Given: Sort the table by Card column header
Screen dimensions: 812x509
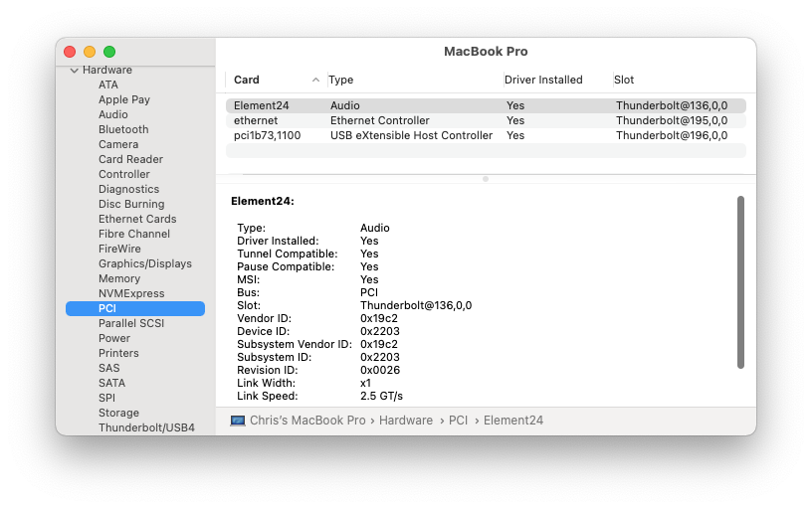Looking at the screenshot, I should click(x=246, y=80).
